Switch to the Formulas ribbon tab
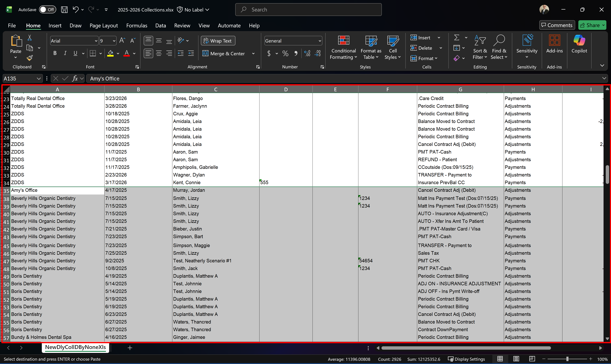The height and width of the screenshot is (364, 611). pyautogui.click(x=137, y=25)
